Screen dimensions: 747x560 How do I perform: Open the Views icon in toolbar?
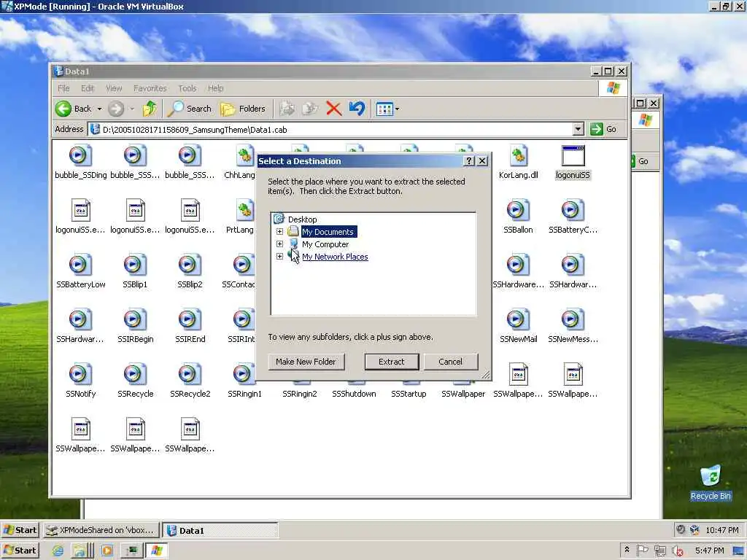(384, 109)
